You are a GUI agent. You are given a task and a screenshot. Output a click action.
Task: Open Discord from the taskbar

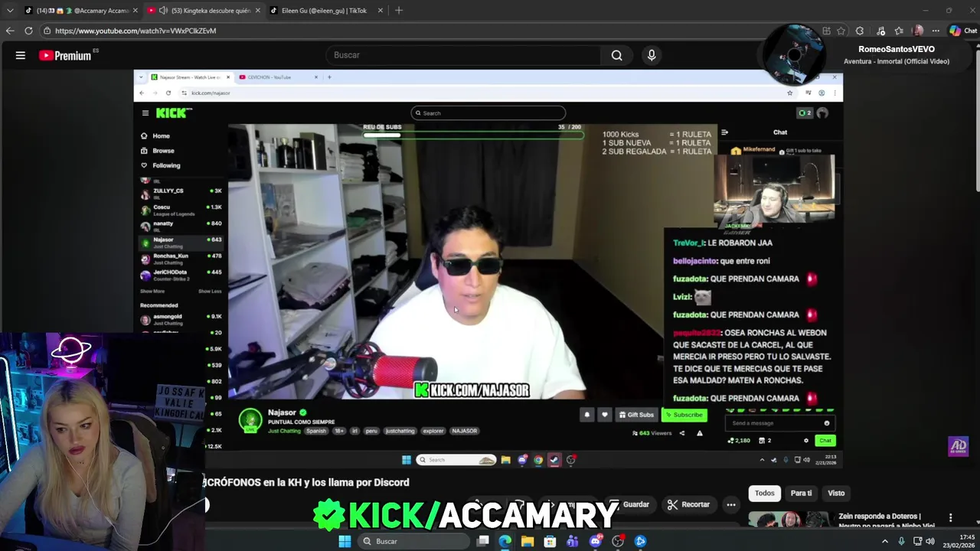click(595, 541)
